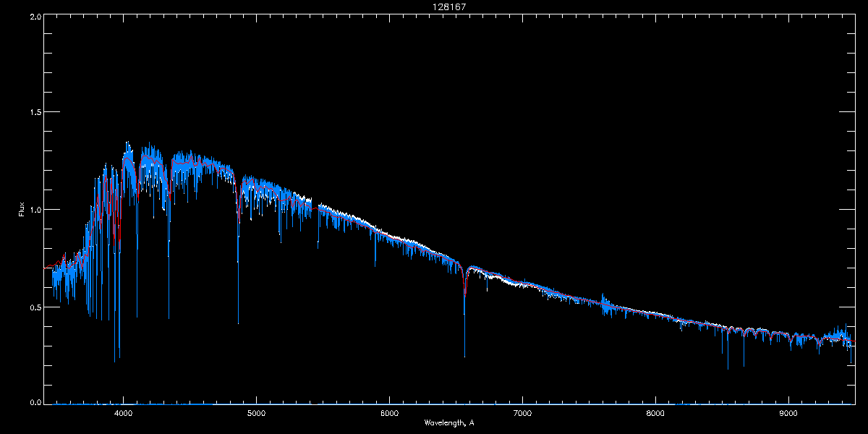
Task: Click the 1.0 flux tick label
Action: click(35, 210)
